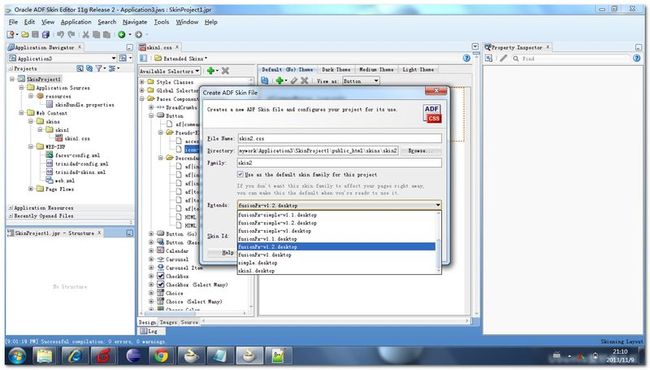Click the Log tab at bottom
Screen dimensions: 650x370
pos(151,331)
